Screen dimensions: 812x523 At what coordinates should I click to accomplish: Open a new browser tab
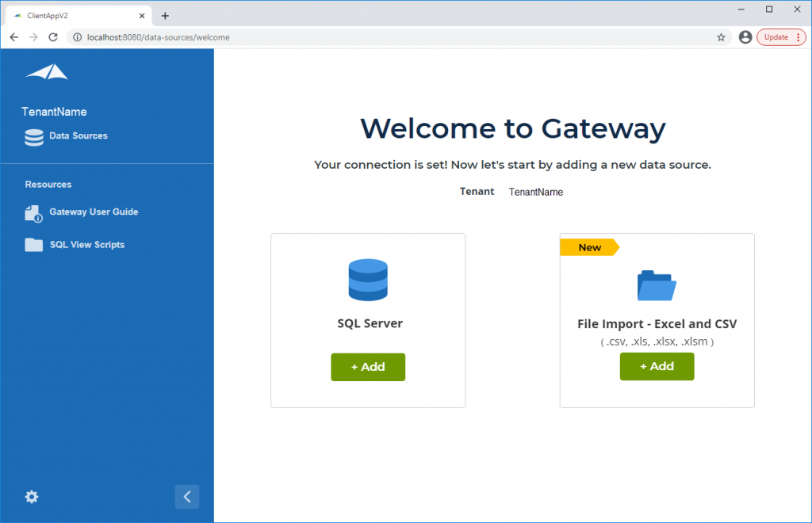click(x=165, y=16)
